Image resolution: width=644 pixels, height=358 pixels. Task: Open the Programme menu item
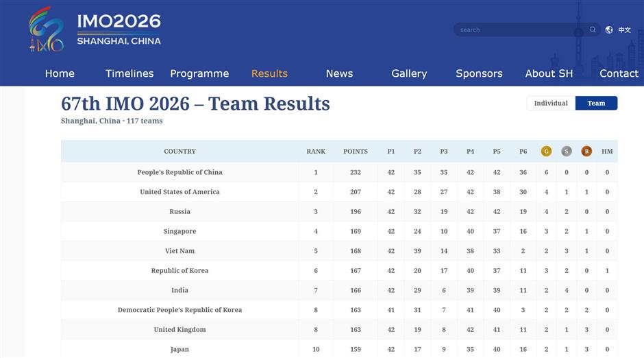[199, 73]
